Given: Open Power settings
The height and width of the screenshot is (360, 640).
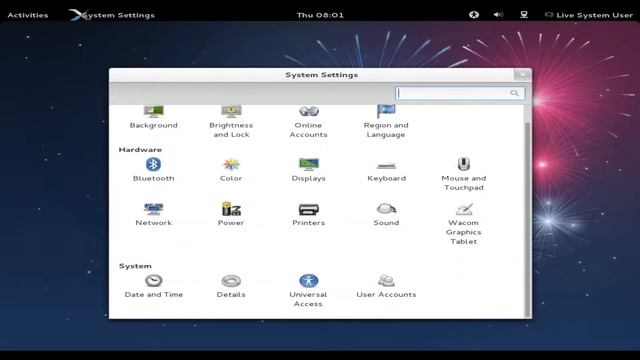Looking at the screenshot, I should click(x=231, y=214).
